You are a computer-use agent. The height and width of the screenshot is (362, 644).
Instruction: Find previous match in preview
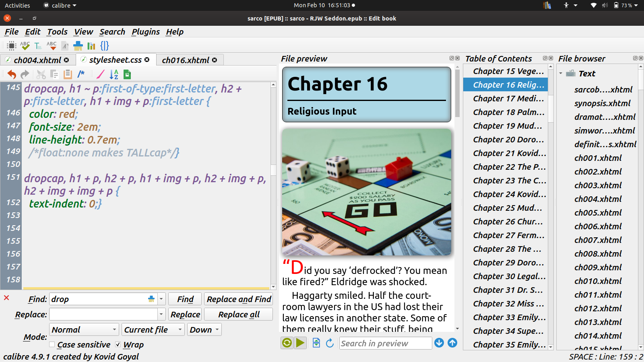[452, 343]
